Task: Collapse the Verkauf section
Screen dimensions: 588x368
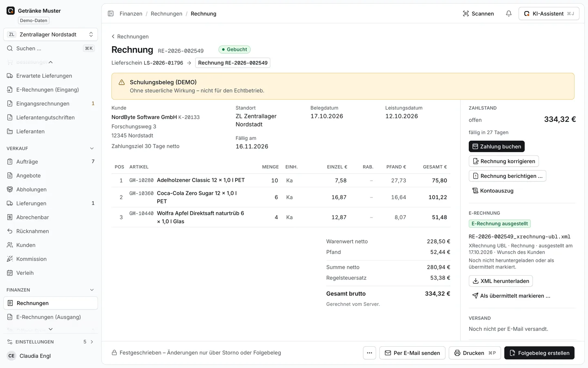Action: click(x=92, y=148)
